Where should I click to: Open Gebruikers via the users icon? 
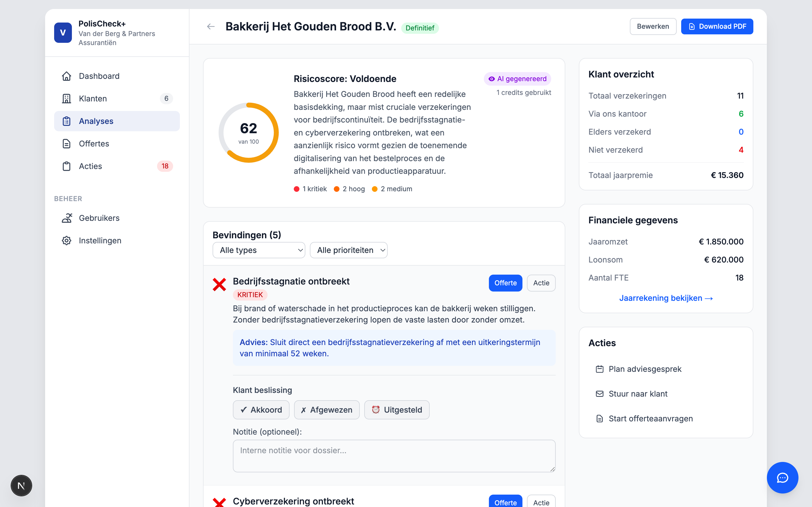coord(67,218)
